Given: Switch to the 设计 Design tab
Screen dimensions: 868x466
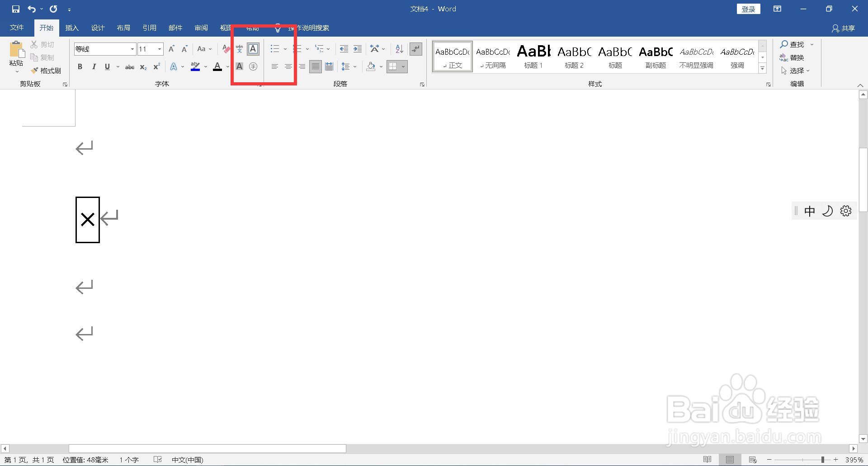Looking at the screenshot, I should click(98, 28).
